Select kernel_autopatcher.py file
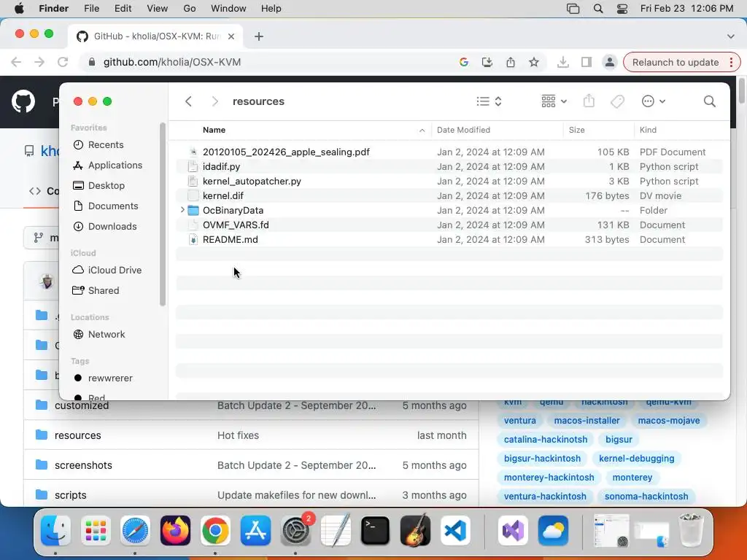Image resolution: width=747 pixels, height=560 pixels. [x=252, y=181]
